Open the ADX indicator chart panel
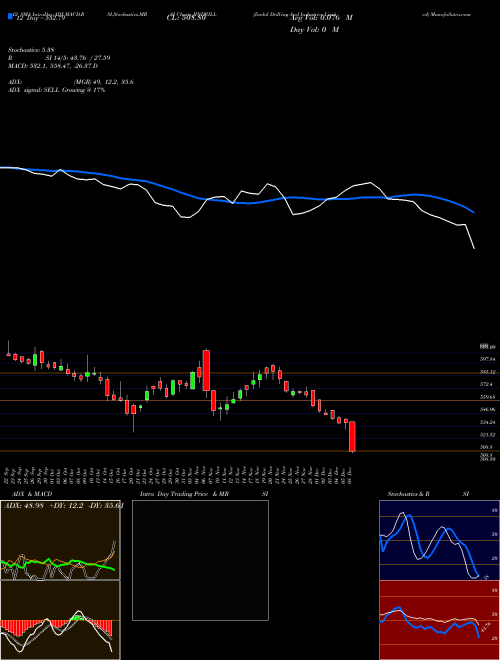Image resolution: width=500 pixels, height=660 pixels. click(60, 540)
